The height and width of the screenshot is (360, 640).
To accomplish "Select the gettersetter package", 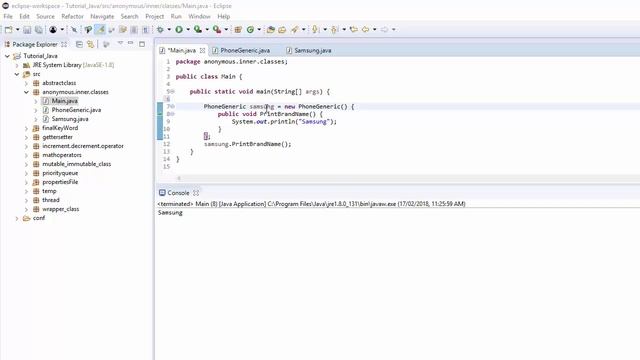I will tap(57, 137).
